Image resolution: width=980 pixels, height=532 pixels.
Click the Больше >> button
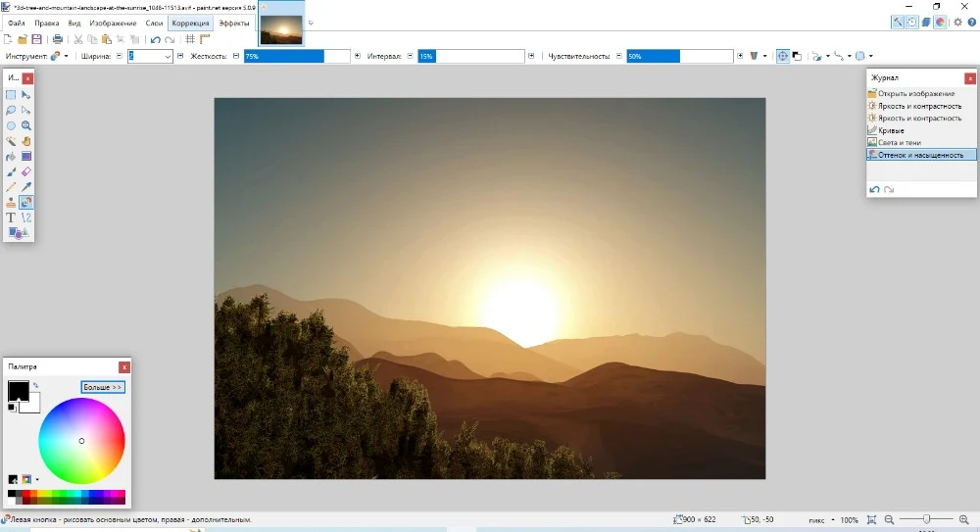(x=103, y=387)
